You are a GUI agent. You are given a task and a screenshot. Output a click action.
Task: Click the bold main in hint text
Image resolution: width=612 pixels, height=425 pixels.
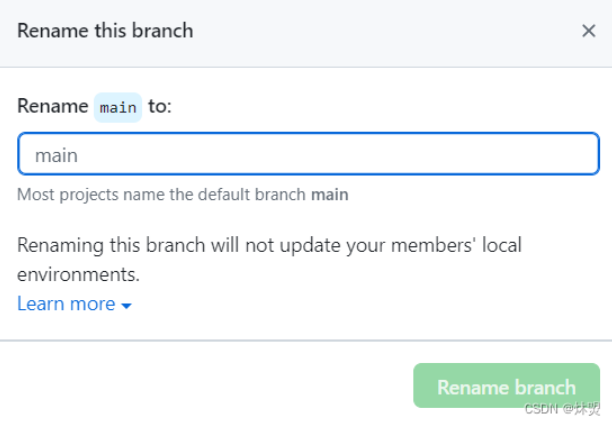click(330, 195)
